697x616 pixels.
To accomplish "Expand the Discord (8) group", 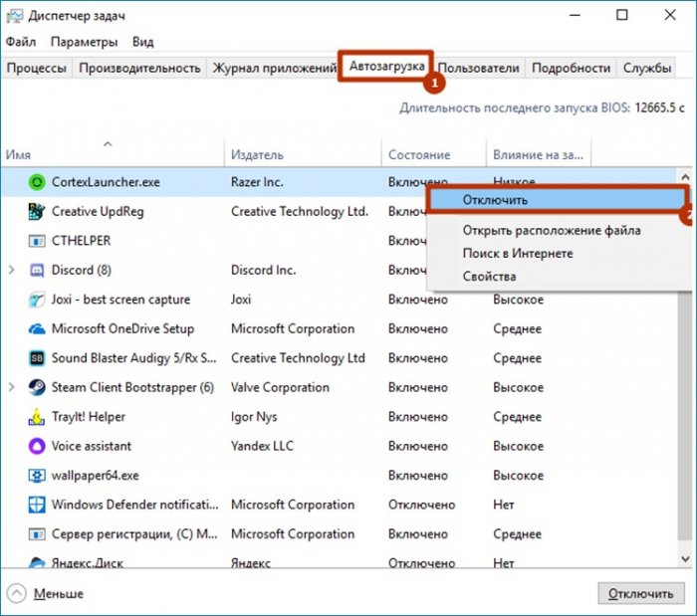I will (12, 270).
